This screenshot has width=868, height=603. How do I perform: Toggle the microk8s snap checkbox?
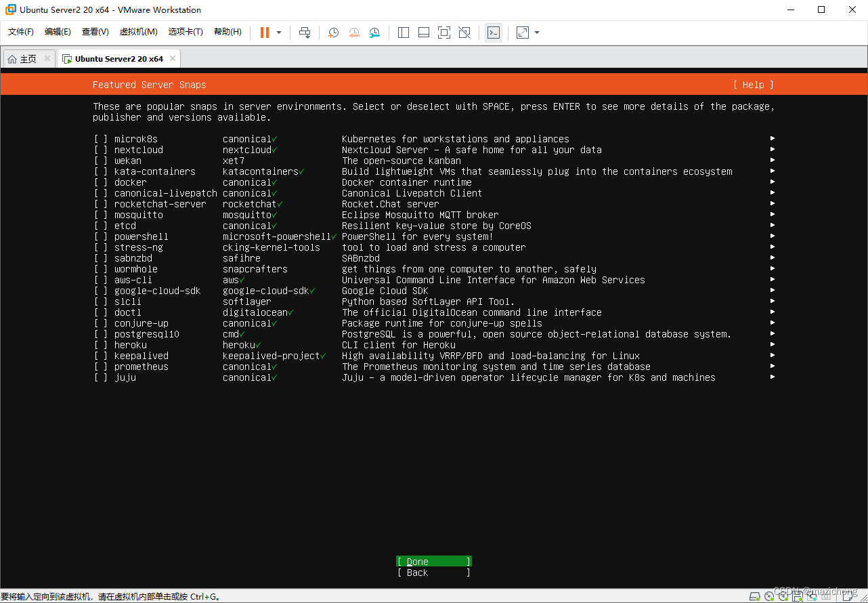(x=101, y=139)
